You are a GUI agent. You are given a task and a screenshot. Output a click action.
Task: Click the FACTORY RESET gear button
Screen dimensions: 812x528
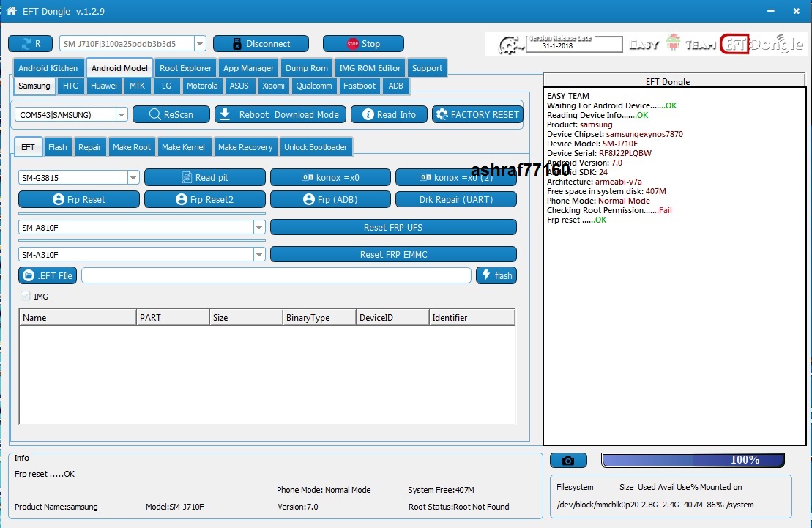point(477,114)
